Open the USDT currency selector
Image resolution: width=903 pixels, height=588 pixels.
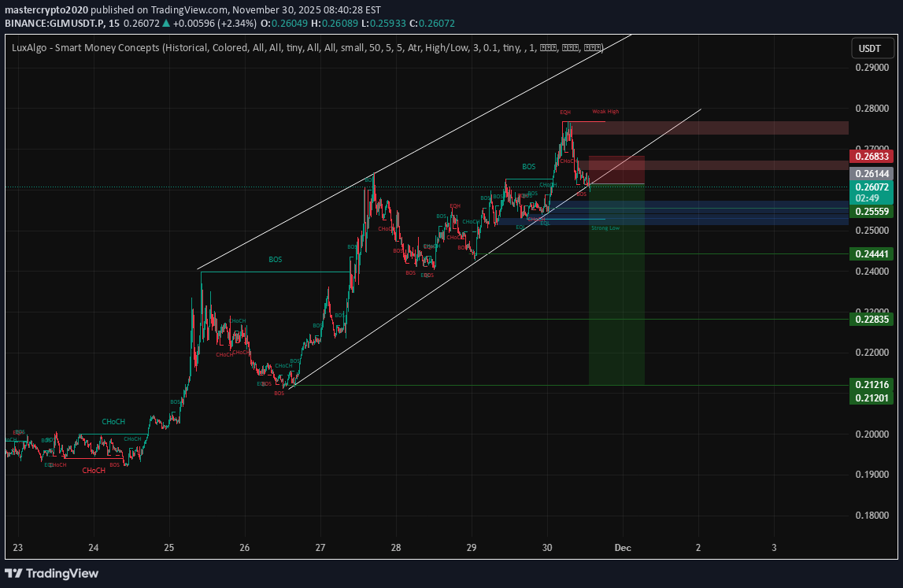869,49
